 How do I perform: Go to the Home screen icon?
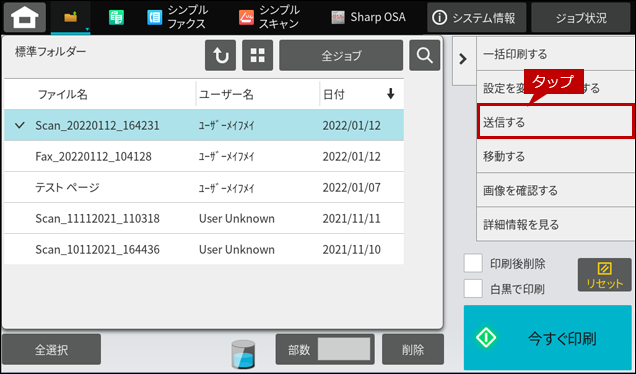click(25, 18)
